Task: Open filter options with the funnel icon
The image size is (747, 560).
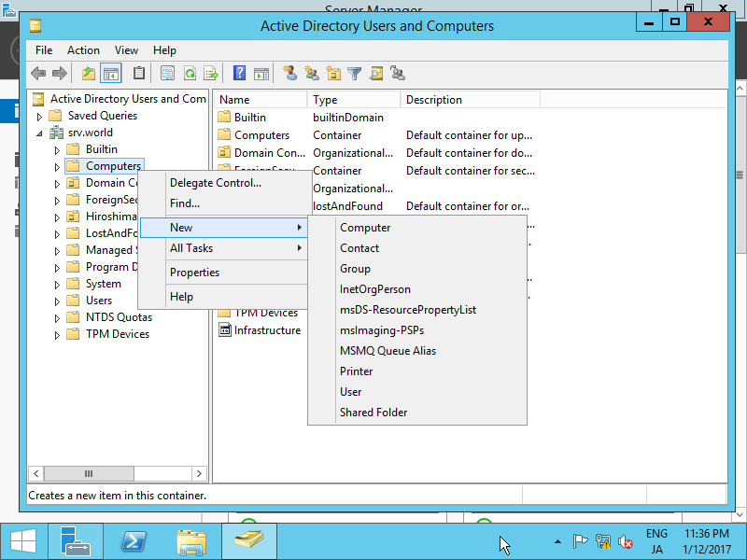Action: pos(354,73)
